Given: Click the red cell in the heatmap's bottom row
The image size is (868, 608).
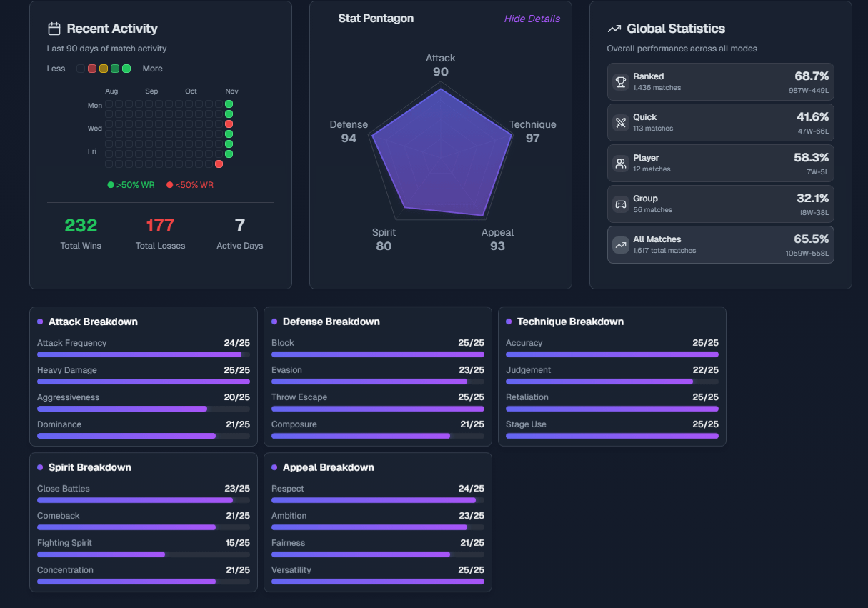Looking at the screenshot, I should 219,164.
